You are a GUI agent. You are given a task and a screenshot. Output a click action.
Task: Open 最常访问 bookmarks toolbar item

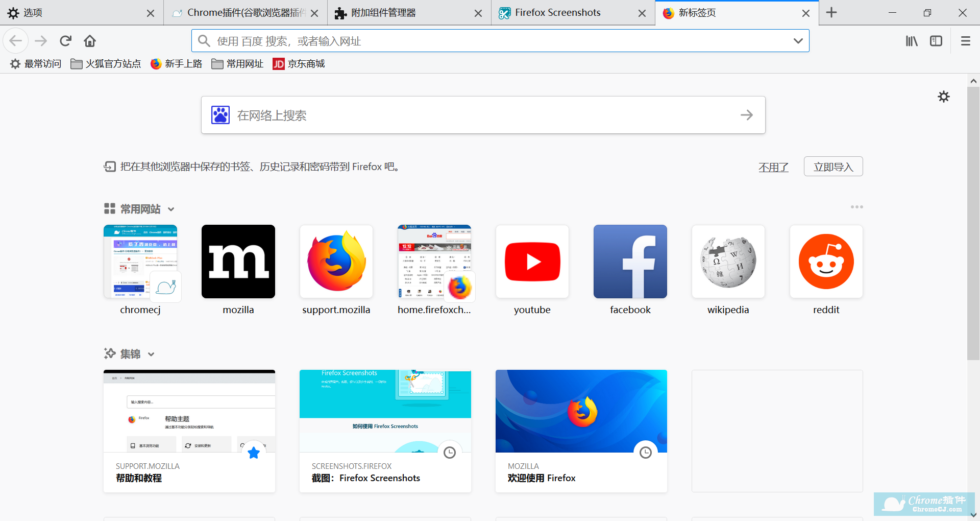tap(36, 64)
